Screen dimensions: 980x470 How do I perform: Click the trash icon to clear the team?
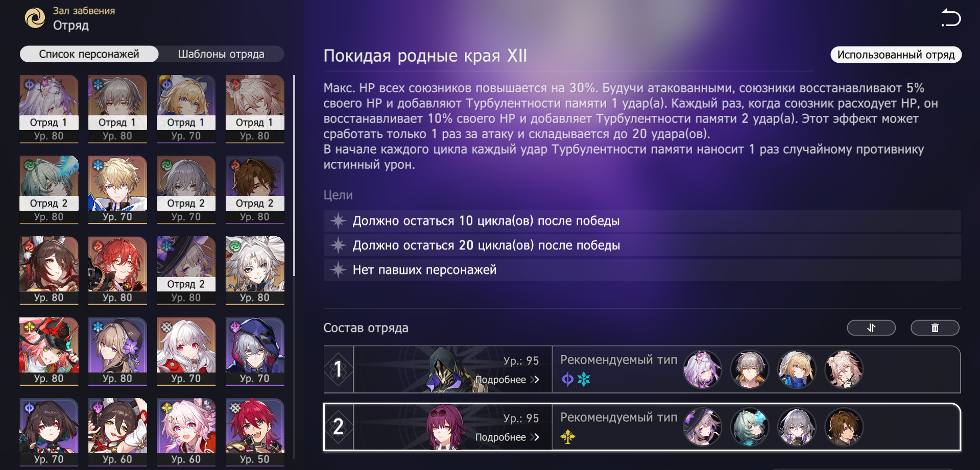coord(935,328)
